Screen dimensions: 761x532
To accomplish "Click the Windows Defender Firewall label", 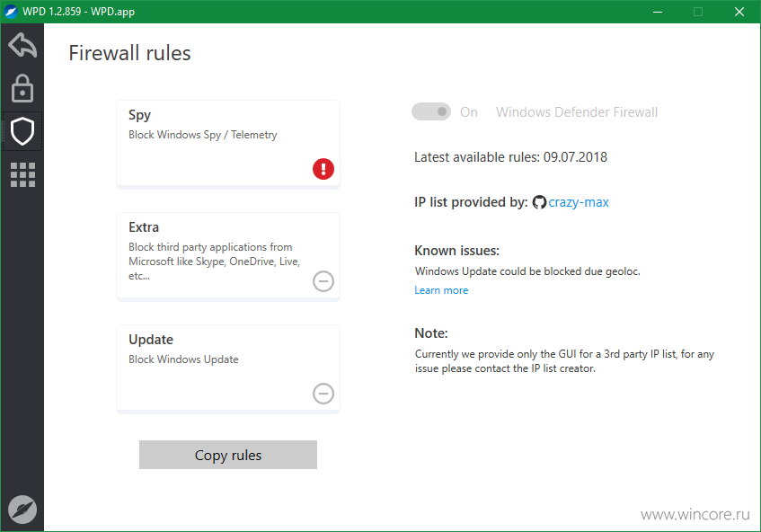I will pyautogui.click(x=577, y=112).
